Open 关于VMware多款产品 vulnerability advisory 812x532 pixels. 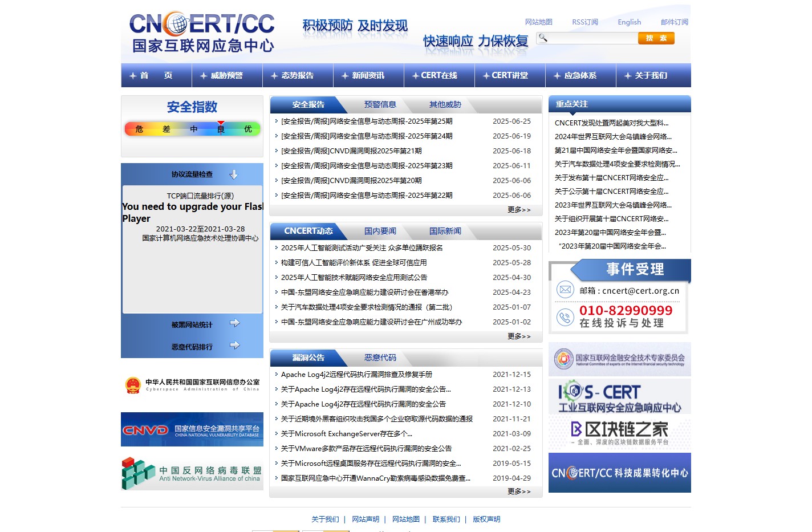tap(367, 449)
